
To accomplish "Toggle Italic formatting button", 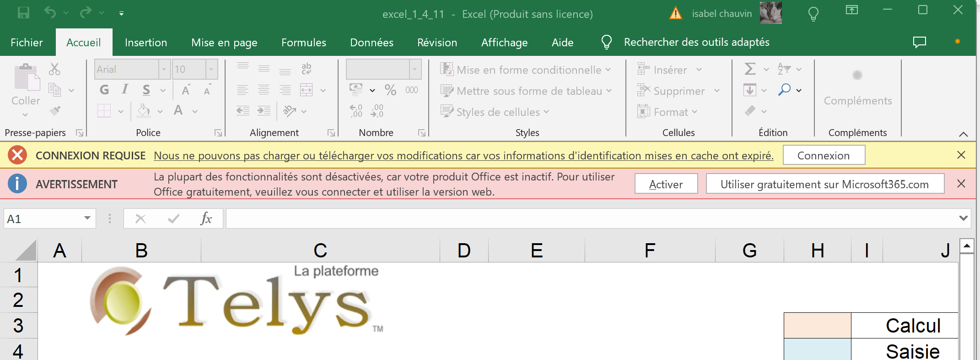I will (125, 89).
